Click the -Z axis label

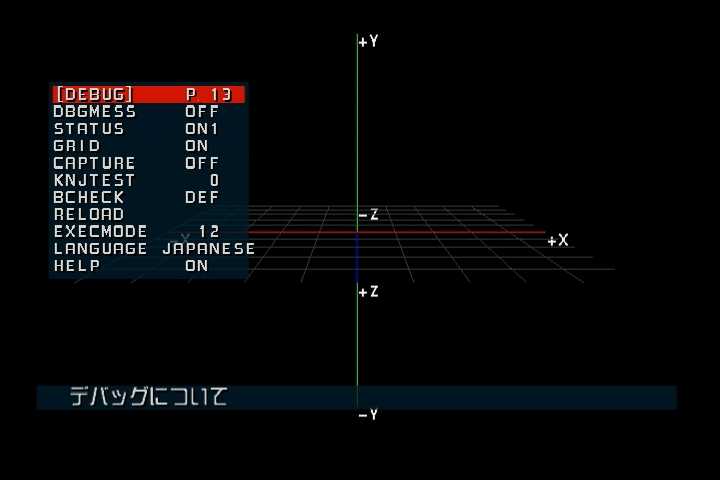(x=369, y=215)
